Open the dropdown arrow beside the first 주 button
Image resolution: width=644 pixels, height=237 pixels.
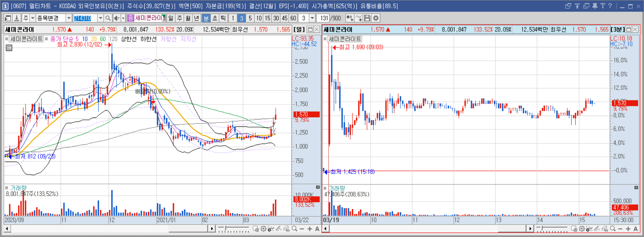[x=33, y=18]
